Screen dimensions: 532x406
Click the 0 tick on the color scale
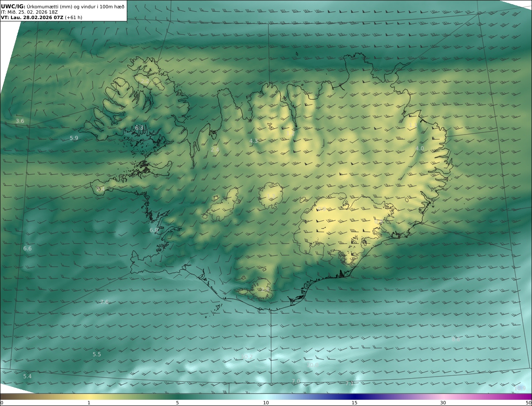click(2, 403)
